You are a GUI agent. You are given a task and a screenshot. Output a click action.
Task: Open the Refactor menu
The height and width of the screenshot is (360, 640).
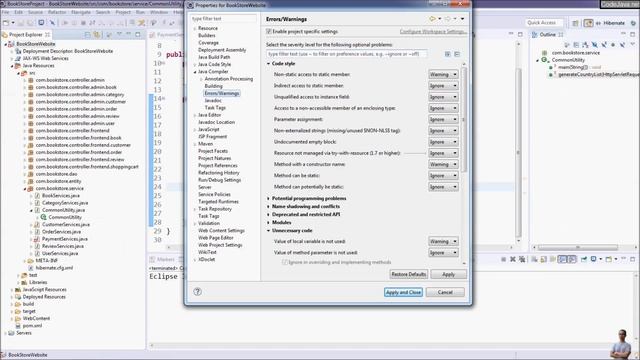click(x=57, y=12)
